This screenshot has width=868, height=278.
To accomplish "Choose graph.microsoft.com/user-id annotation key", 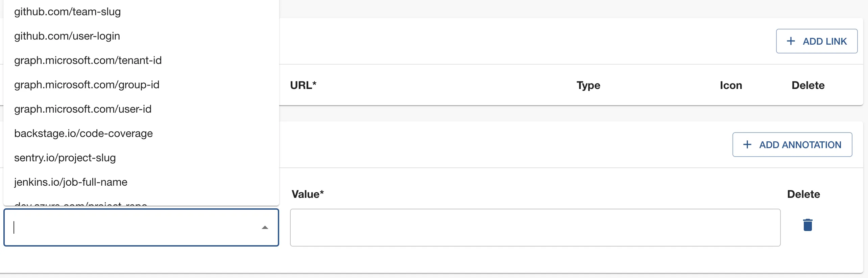I will pyautogui.click(x=83, y=109).
